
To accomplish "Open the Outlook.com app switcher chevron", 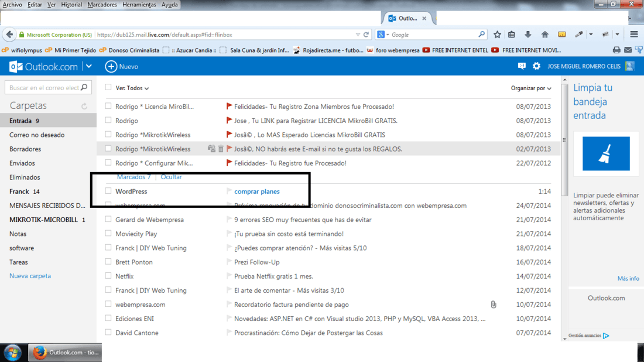I will pos(89,66).
